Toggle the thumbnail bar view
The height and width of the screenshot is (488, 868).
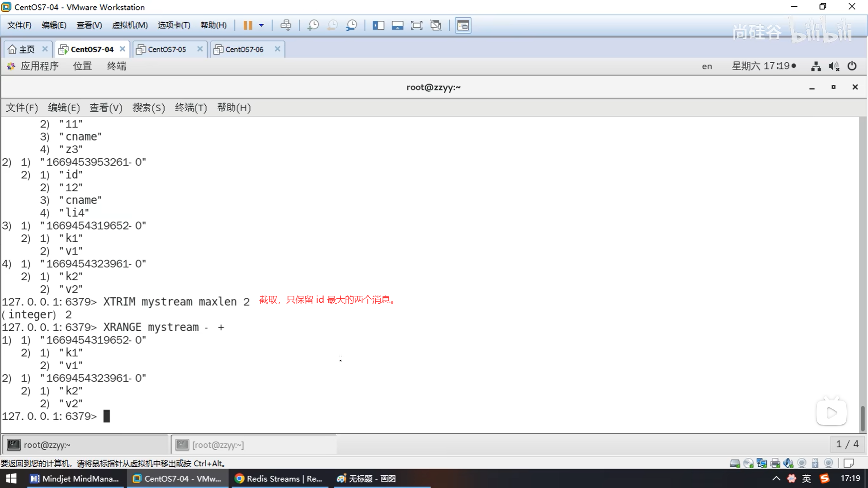397,25
